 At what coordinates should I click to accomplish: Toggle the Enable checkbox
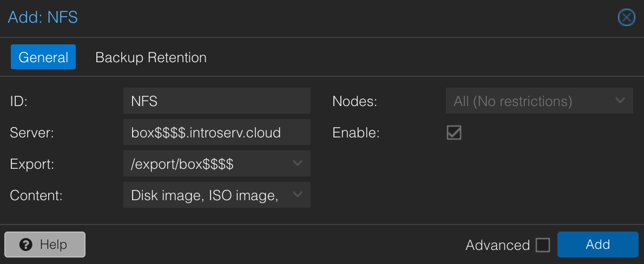(x=454, y=133)
